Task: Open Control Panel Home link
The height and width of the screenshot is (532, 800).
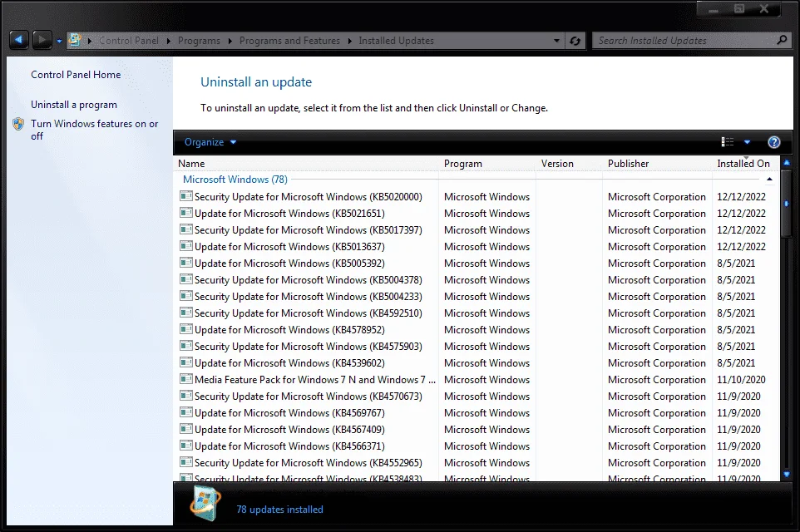Action: pyautogui.click(x=76, y=75)
